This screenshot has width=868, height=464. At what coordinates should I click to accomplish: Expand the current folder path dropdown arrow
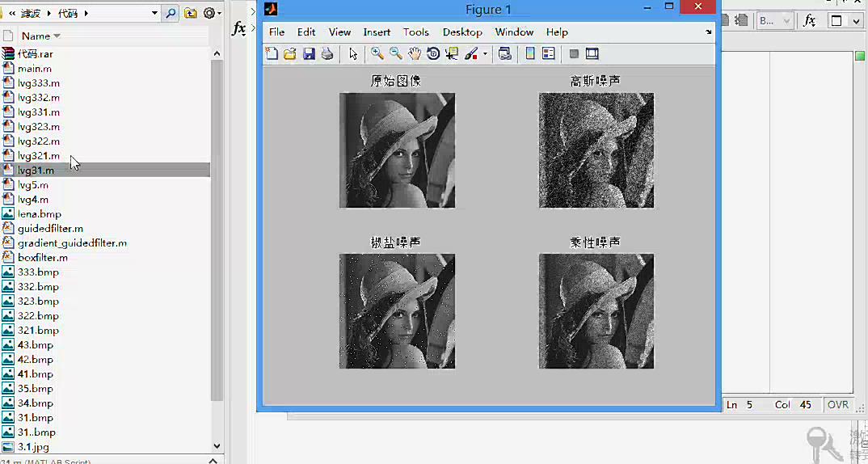[x=154, y=13]
